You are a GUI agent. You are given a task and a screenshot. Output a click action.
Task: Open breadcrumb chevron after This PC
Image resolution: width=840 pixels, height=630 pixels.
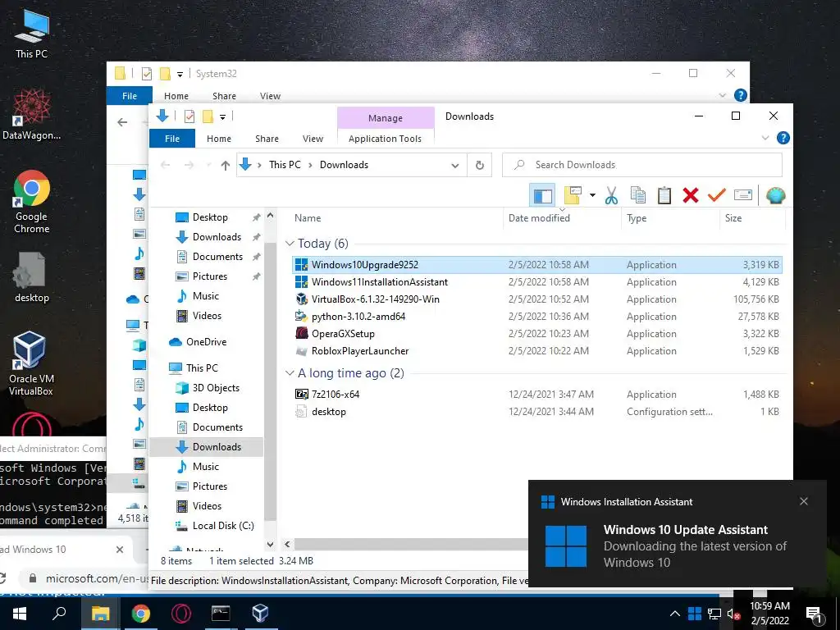(310, 165)
